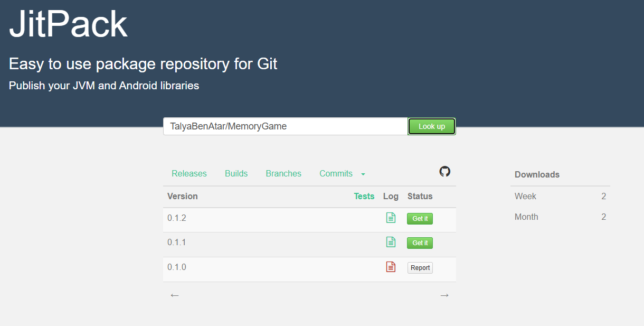Click the Look up magnifier button
The width and height of the screenshot is (644, 326).
[x=431, y=126]
